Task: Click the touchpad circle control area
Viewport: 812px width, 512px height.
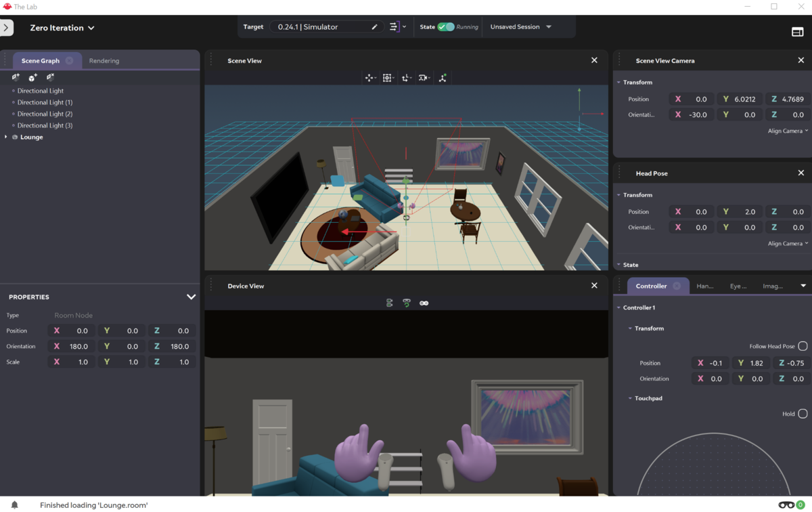Action: click(714, 465)
